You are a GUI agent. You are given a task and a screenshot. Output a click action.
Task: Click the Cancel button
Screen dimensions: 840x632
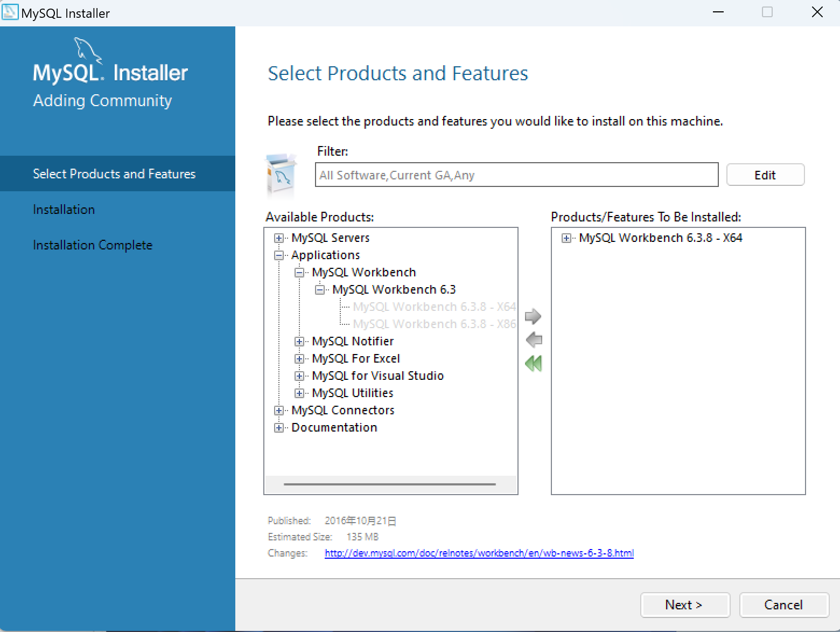(x=784, y=605)
